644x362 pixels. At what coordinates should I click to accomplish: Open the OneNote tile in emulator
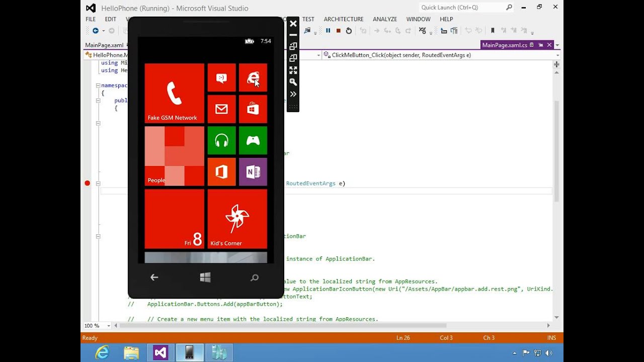[x=253, y=172]
